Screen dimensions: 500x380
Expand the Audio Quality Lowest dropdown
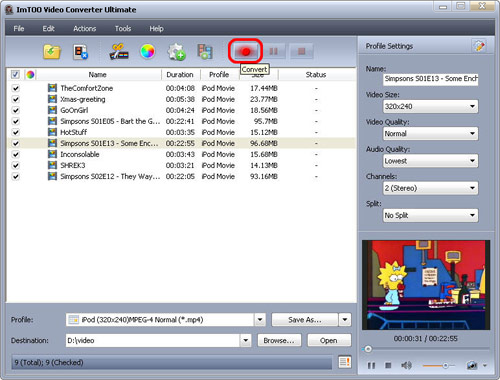(x=431, y=161)
